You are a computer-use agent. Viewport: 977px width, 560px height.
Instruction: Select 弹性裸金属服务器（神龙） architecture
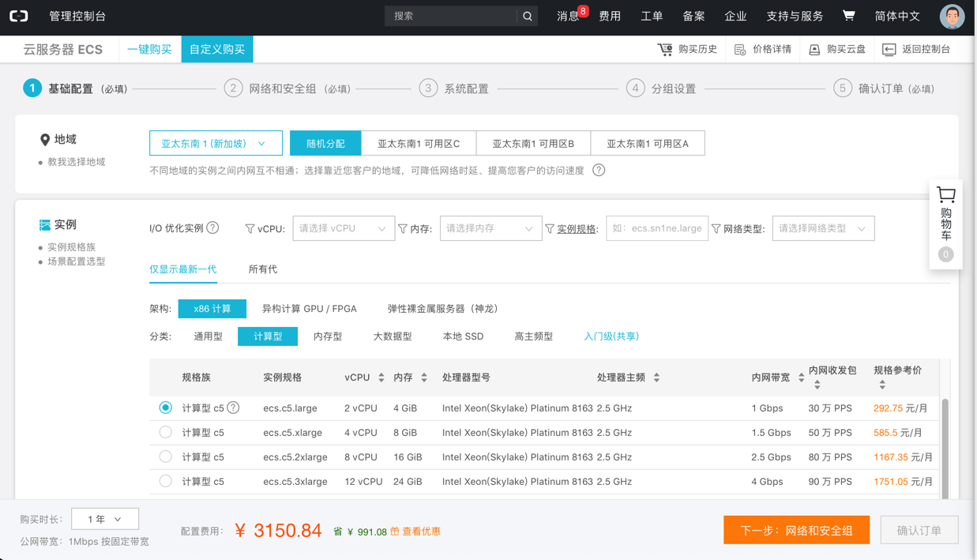pos(442,309)
